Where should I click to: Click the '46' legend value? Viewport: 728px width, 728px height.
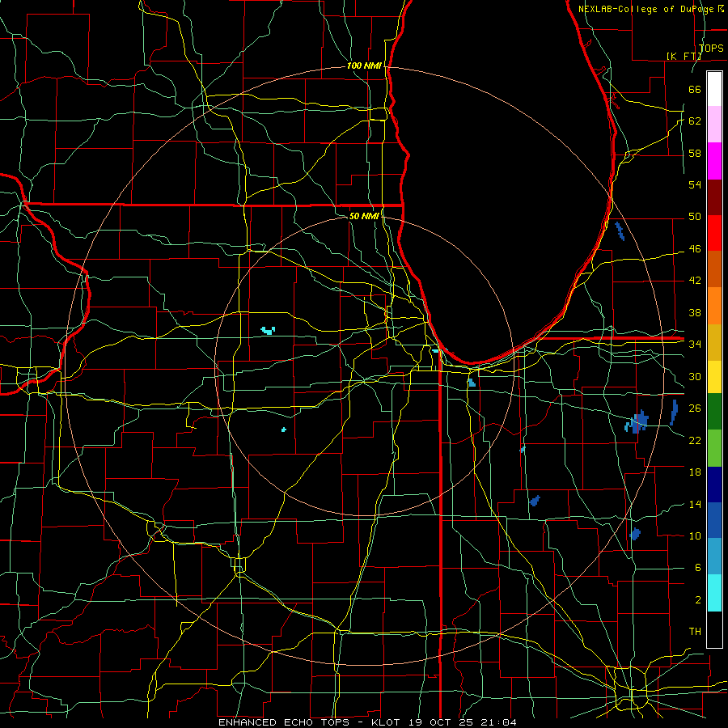[x=695, y=249]
